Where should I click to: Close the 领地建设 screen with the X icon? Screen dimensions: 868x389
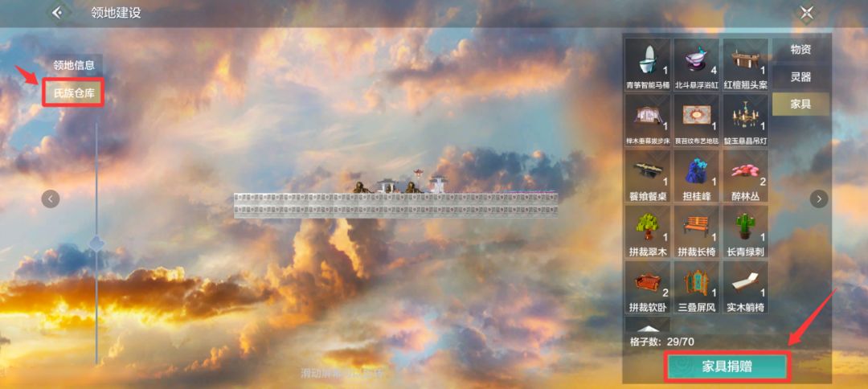pyautogui.click(x=807, y=13)
